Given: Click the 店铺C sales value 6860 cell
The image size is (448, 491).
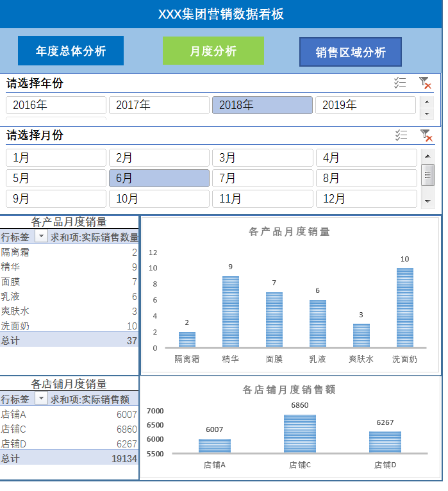Looking at the screenshot, I should (x=127, y=429).
